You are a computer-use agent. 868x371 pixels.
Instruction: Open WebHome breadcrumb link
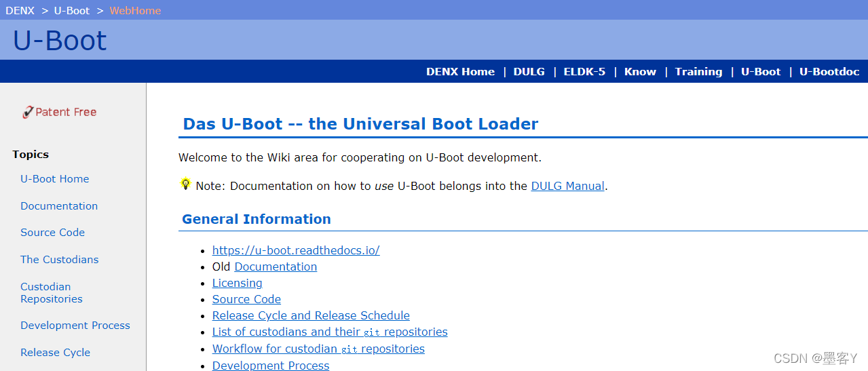(x=135, y=10)
